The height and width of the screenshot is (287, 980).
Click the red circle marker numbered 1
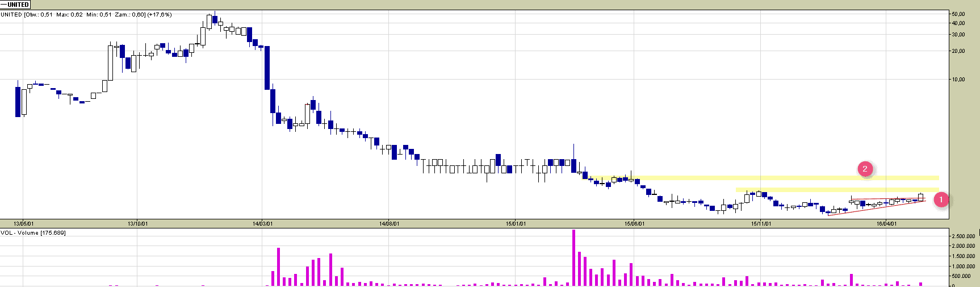[941, 199]
